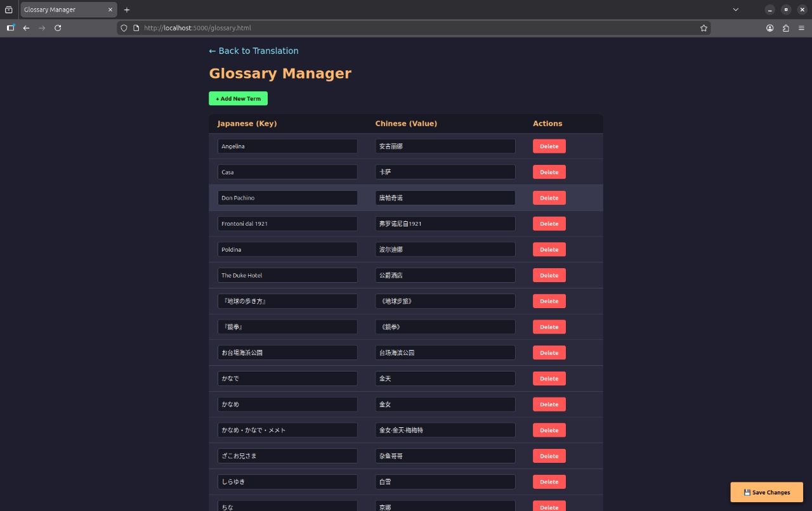Go back using the browser back arrow
The image size is (812, 511).
pyautogui.click(x=26, y=28)
